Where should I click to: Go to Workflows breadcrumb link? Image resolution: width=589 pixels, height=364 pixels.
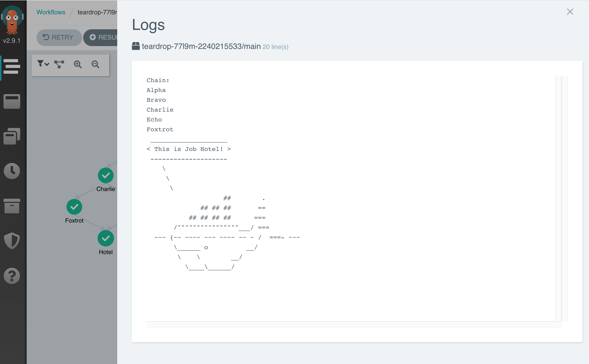[51, 12]
